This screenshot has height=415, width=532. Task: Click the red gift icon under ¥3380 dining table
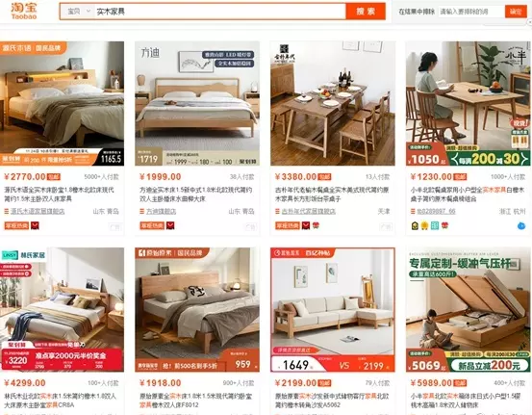(316, 225)
